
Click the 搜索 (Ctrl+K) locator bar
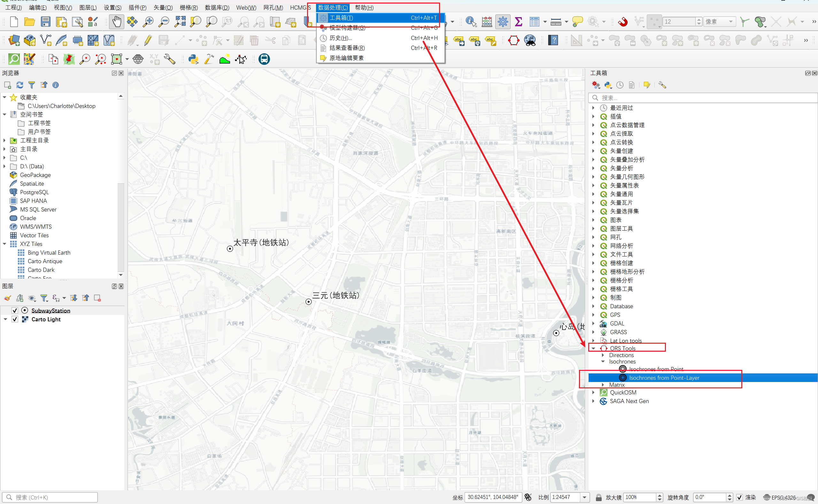[50, 497]
